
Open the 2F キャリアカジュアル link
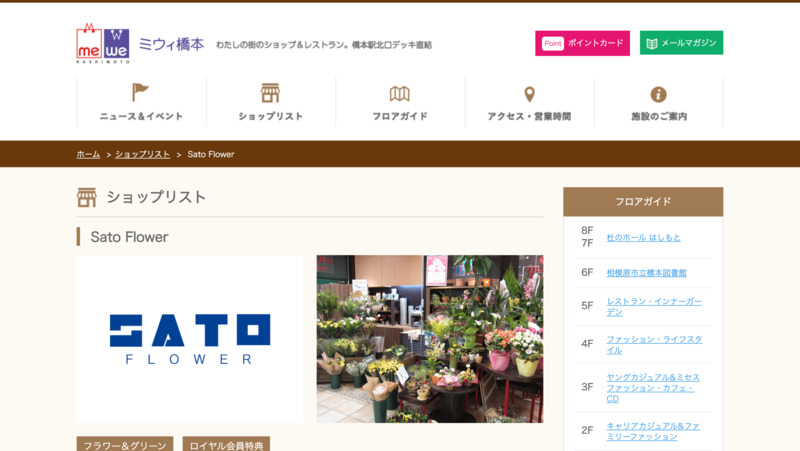pos(653,431)
